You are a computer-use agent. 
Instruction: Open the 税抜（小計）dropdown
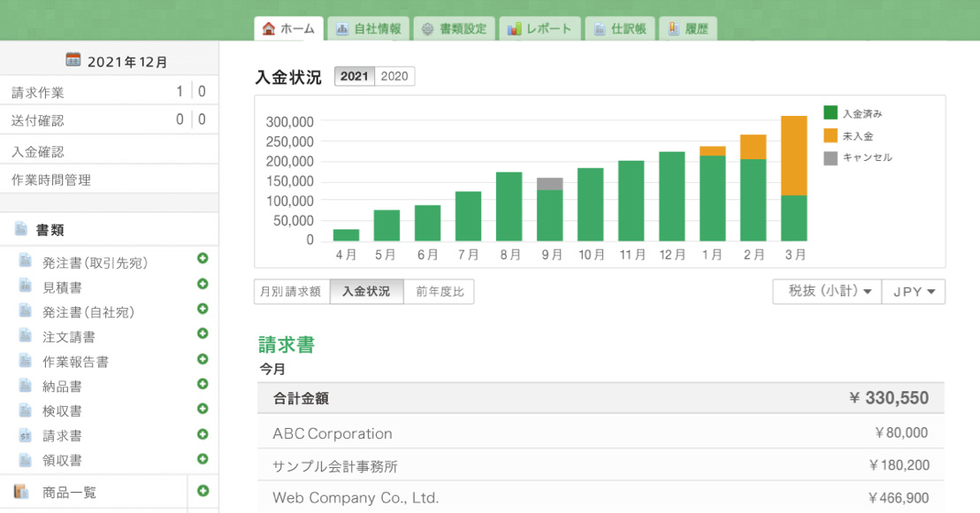click(826, 291)
